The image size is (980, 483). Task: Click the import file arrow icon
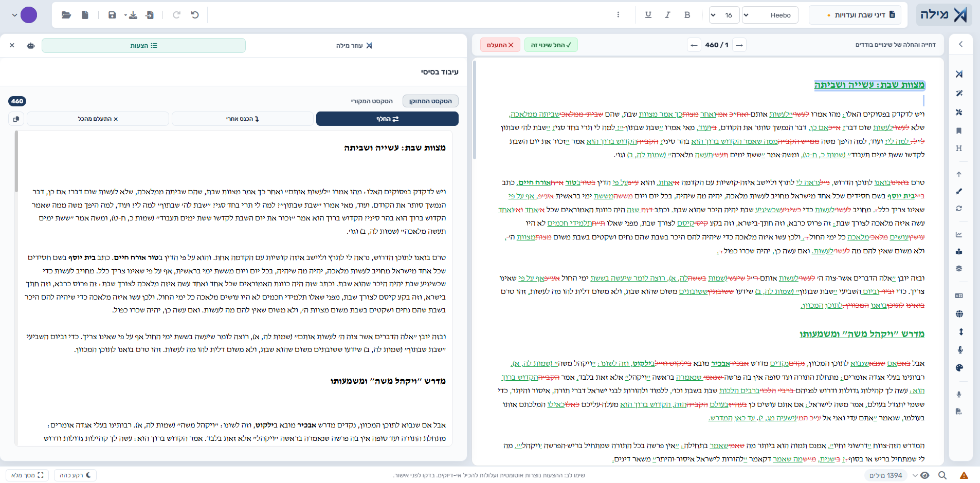click(150, 15)
